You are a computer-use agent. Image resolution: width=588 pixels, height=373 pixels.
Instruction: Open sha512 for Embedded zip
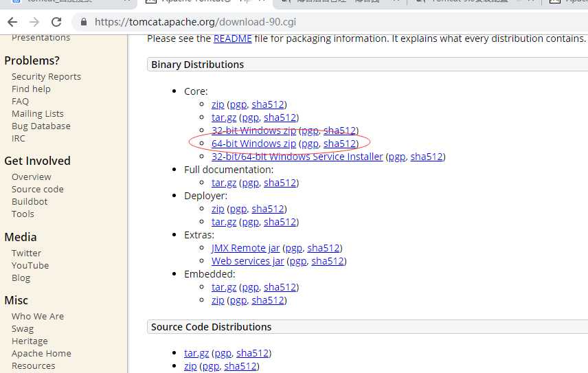(268, 300)
